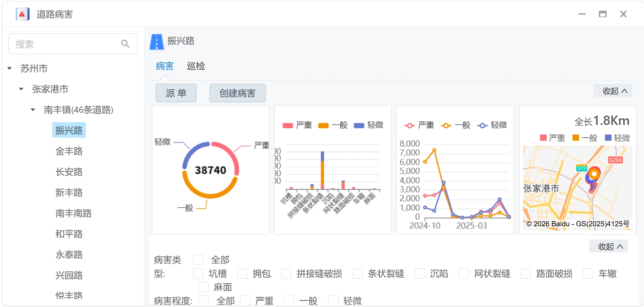Check the 沉陷 checkbox
This screenshot has width=644, height=307.
coord(420,274)
